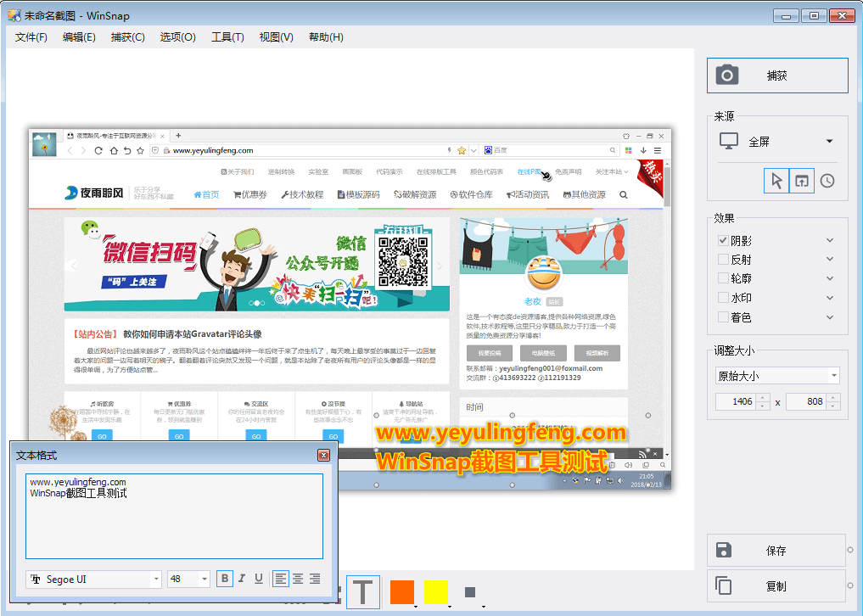Open the Edit (编辑) menu
The height and width of the screenshot is (616, 863).
click(79, 36)
